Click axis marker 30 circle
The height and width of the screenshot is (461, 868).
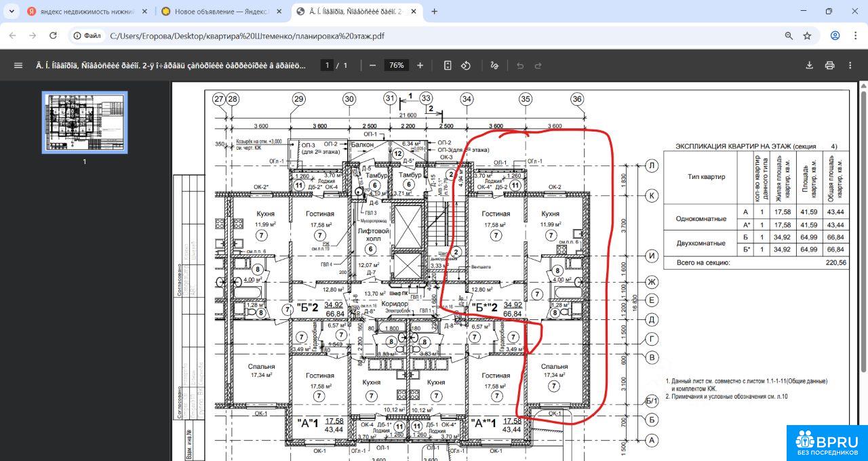(x=349, y=99)
